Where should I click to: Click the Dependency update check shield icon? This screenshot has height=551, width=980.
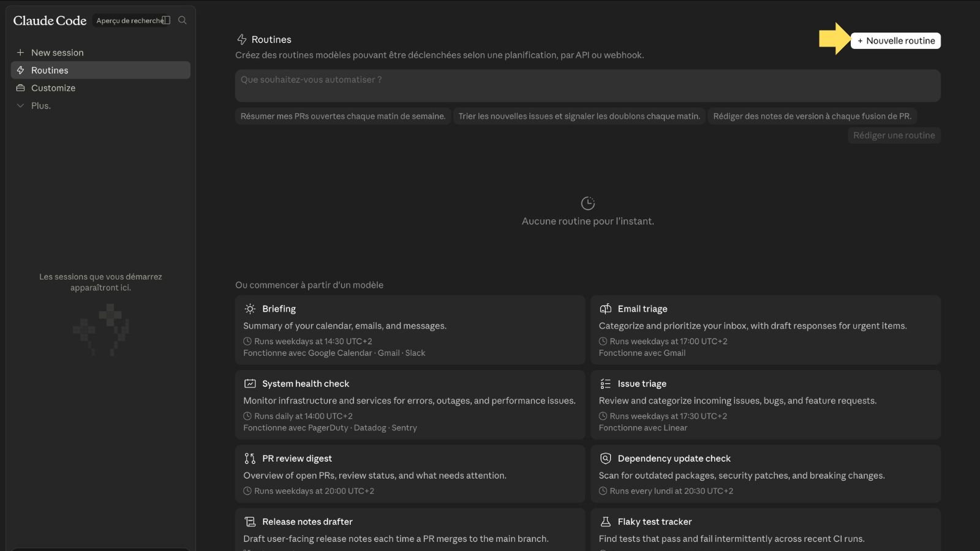pyautogui.click(x=606, y=459)
